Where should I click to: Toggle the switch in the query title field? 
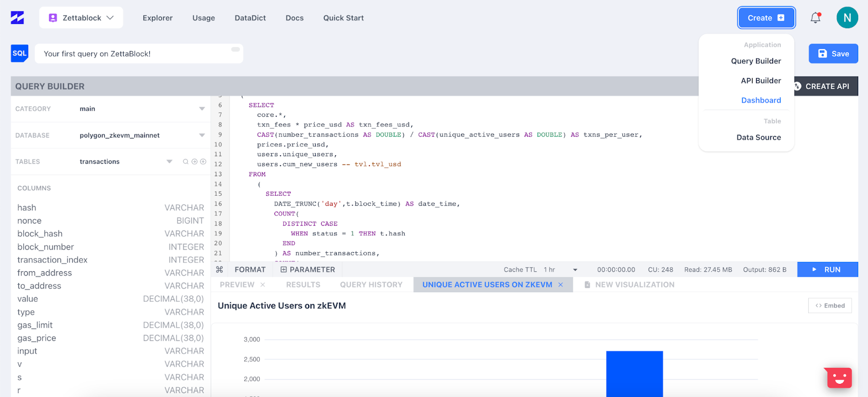[235, 49]
